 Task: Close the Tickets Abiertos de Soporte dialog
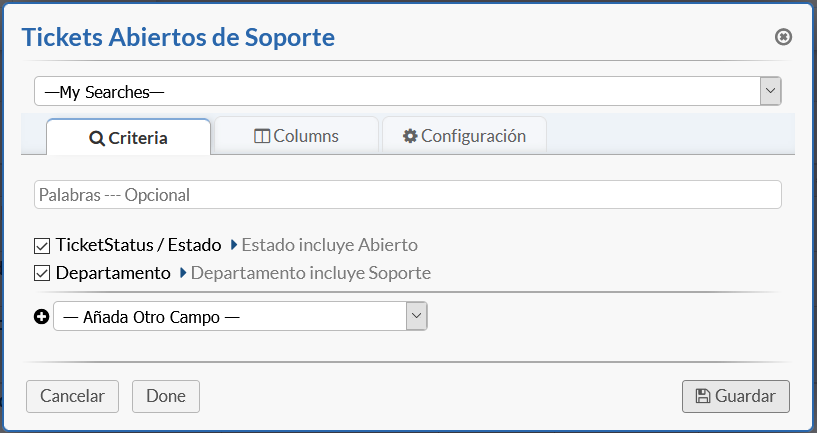pyautogui.click(x=783, y=37)
